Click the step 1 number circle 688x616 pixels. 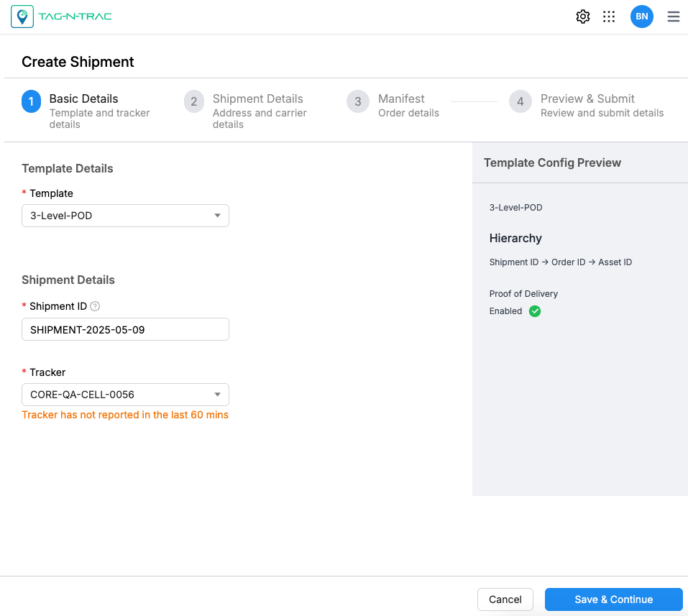click(31, 102)
